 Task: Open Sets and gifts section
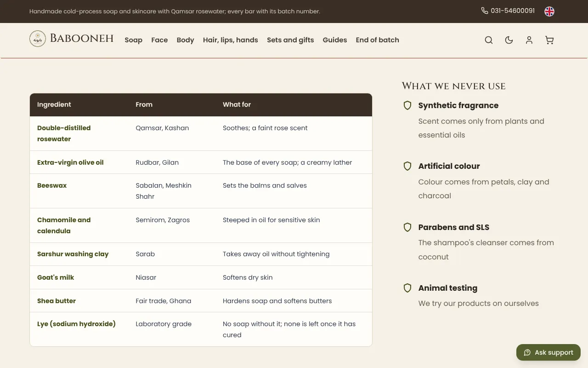[x=290, y=40]
